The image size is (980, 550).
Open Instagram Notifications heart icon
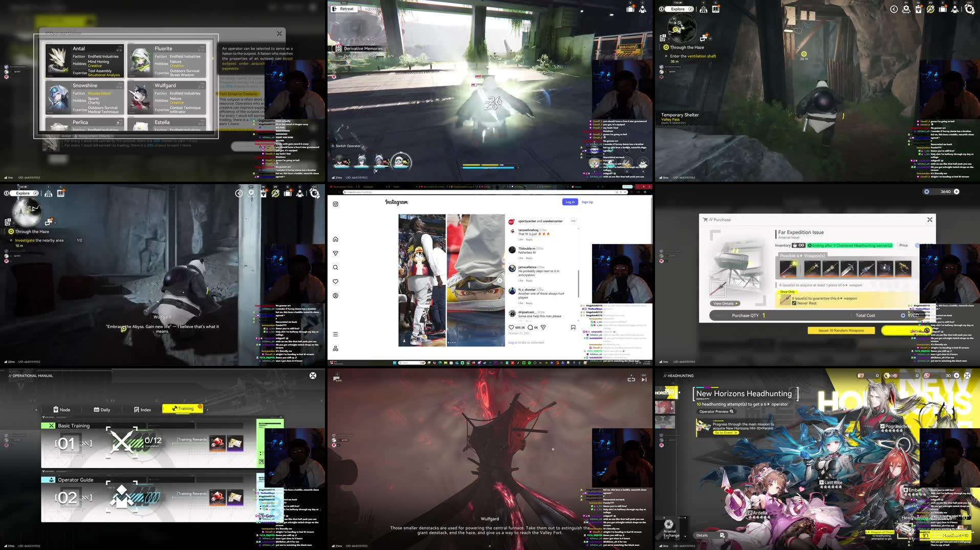point(335,281)
